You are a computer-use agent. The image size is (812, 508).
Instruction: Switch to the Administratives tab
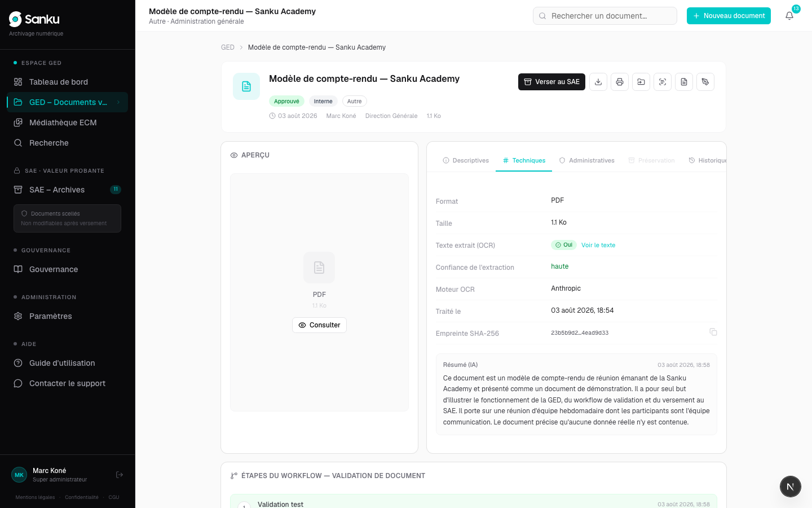click(x=587, y=160)
